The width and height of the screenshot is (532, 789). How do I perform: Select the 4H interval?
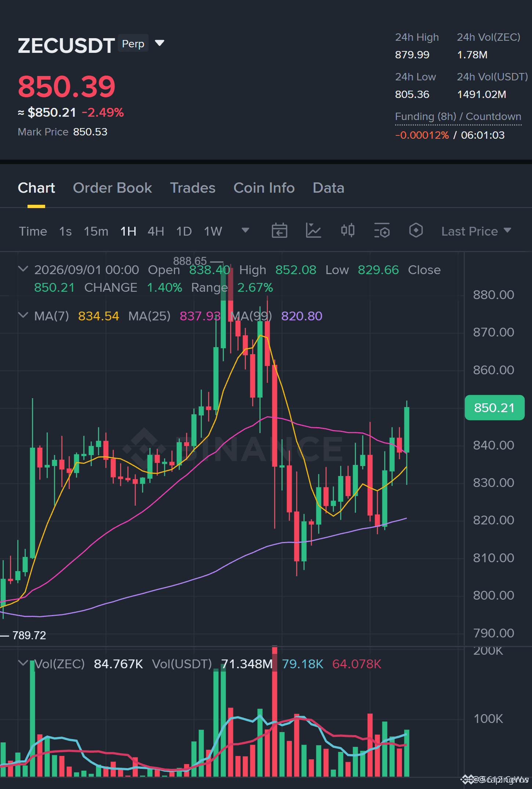156,231
